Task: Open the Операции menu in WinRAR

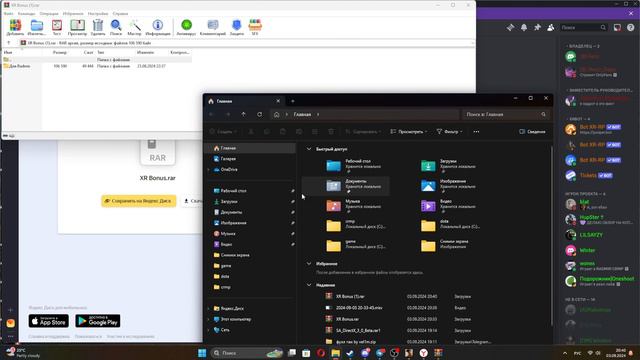Action: click(x=49, y=13)
